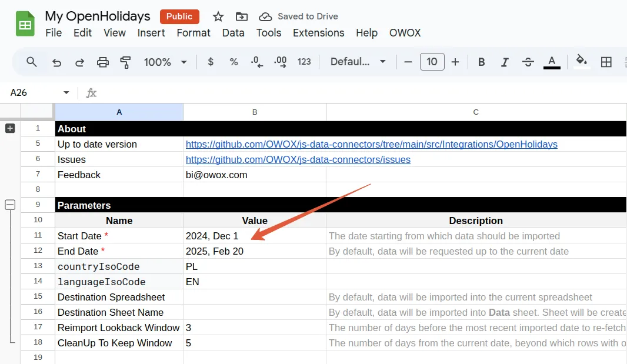
Task: Click the function fx icon
Action: (91, 93)
